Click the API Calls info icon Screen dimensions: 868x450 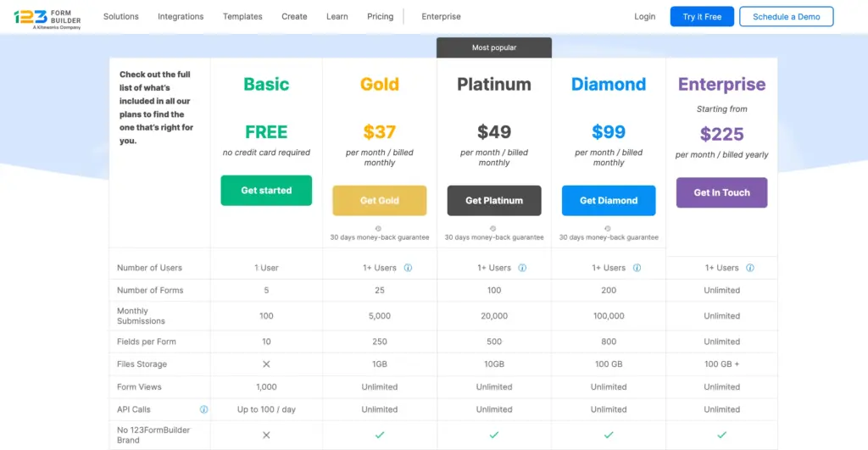pos(203,409)
